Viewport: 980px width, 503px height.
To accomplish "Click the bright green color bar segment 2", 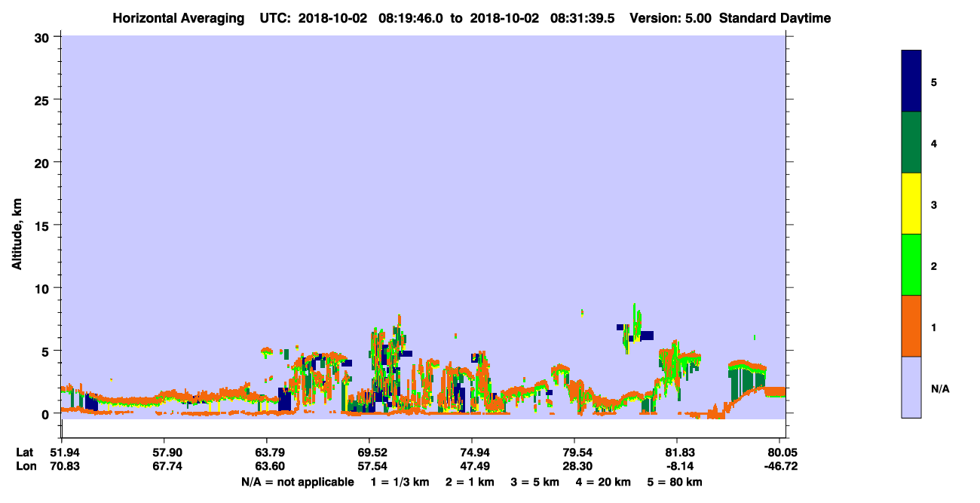I will (x=911, y=265).
